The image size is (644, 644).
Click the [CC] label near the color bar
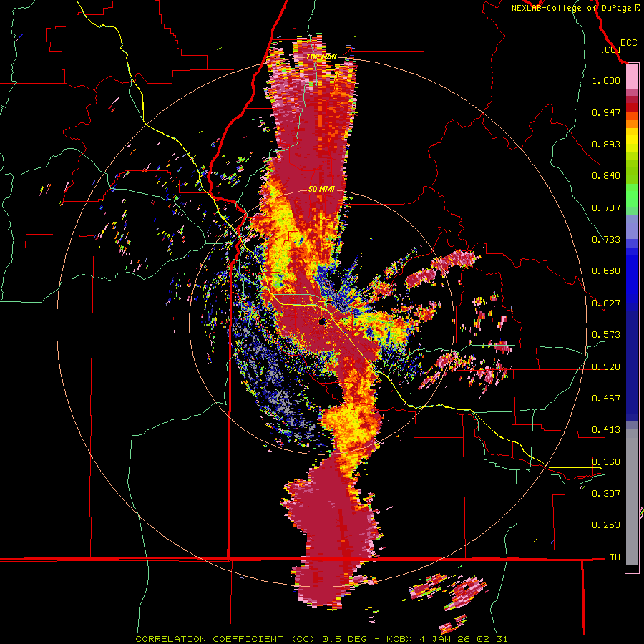coord(610,49)
